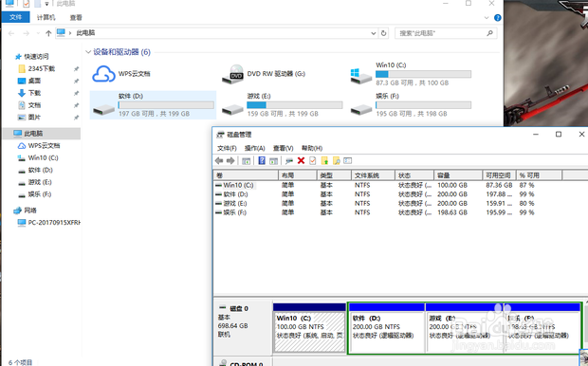The width and height of the screenshot is (588, 366).
Task: Select 网络 in navigation pane
Action: point(30,210)
